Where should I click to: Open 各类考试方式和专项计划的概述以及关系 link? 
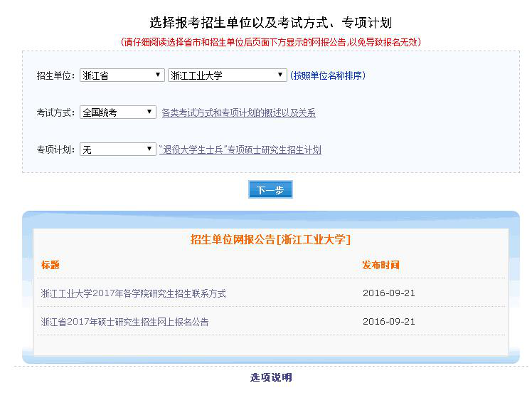238,112
